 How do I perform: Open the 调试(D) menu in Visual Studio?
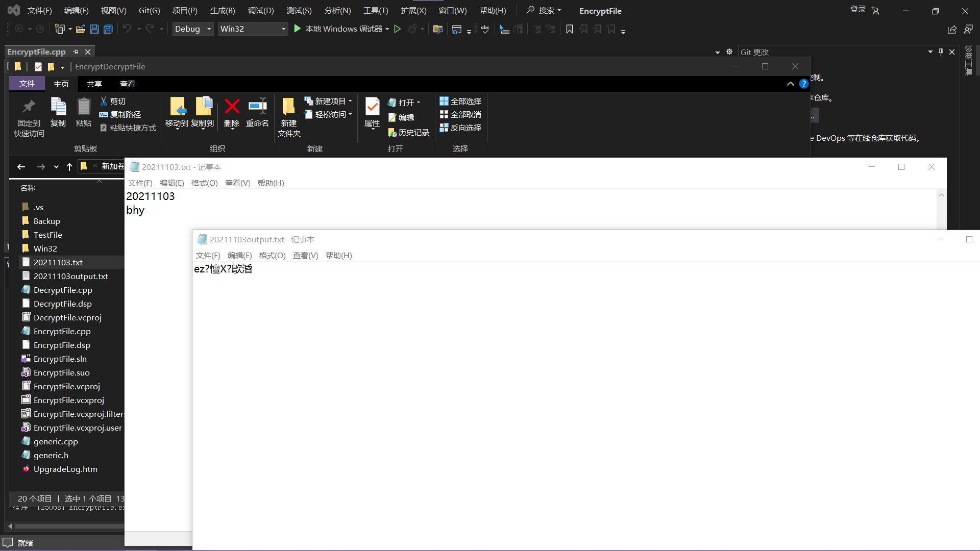(x=260, y=11)
